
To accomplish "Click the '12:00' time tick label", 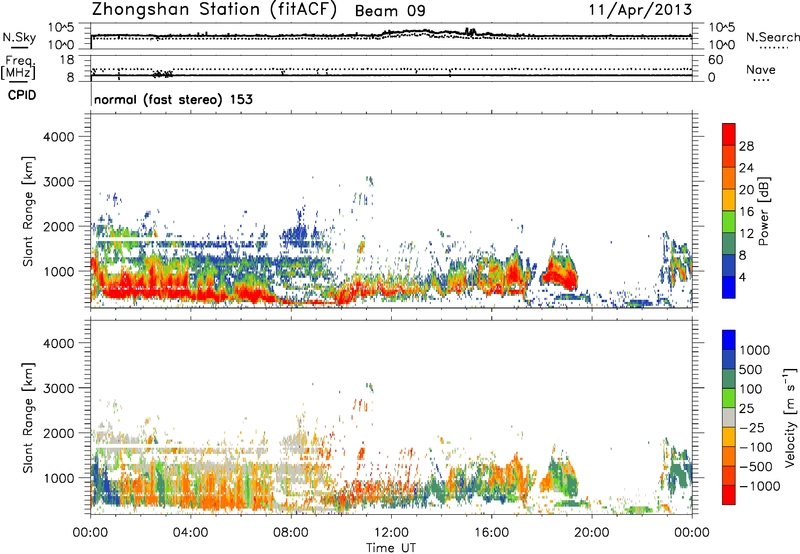I will (x=391, y=533).
